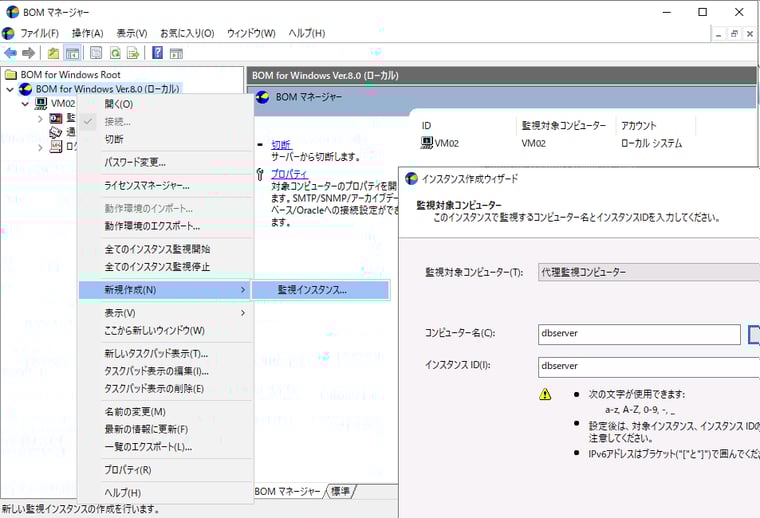
Task: Choose 全てのインスタンス監視停止 menu item
Action: [165, 267]
